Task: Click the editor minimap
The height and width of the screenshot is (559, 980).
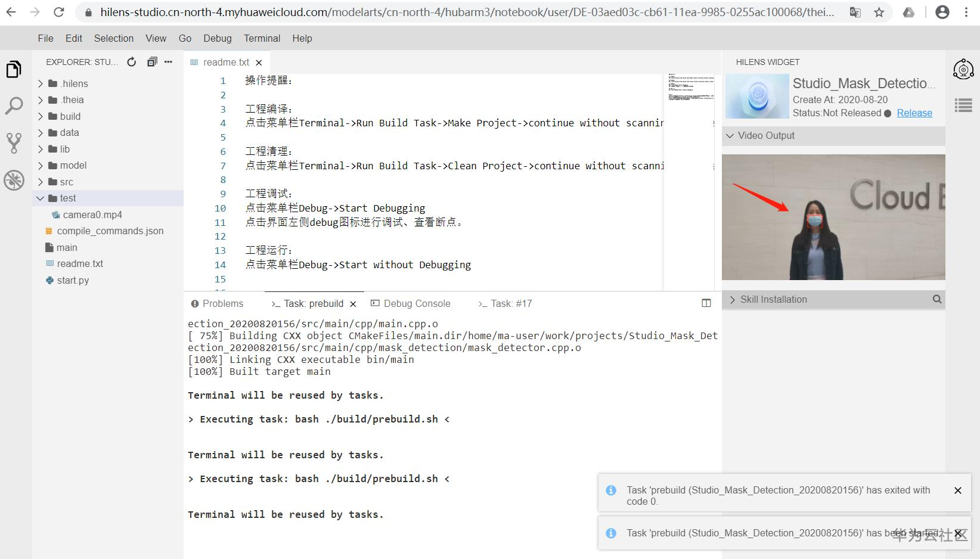Action: click(x=690, y=182)
